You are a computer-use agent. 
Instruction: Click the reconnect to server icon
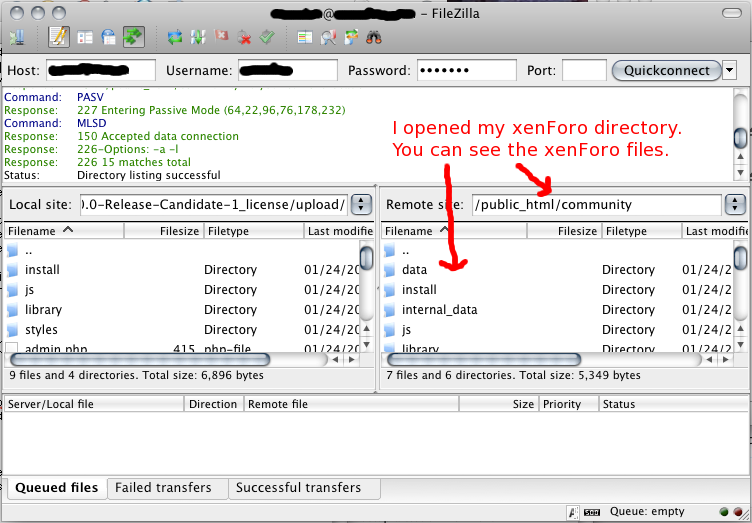[267, 38]
